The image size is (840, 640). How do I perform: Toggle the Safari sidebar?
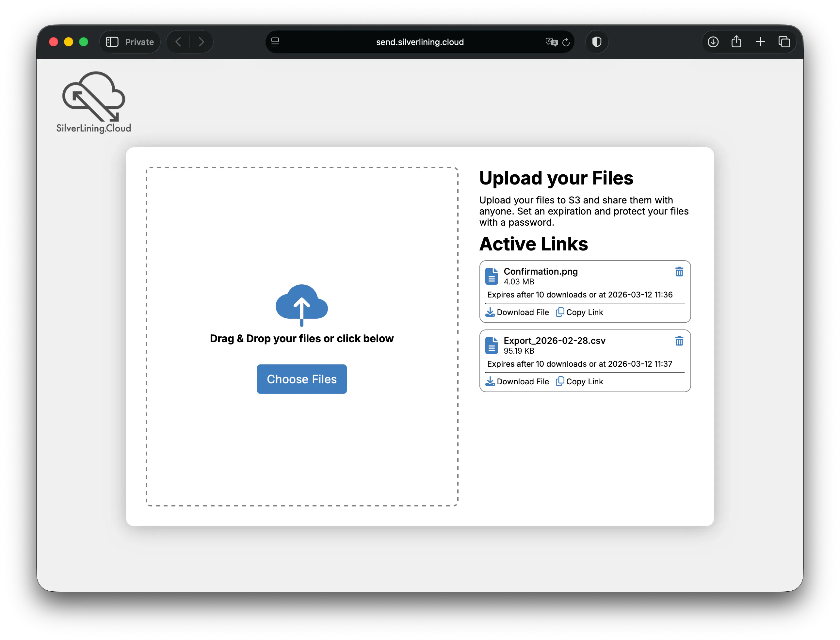[112, 42]
